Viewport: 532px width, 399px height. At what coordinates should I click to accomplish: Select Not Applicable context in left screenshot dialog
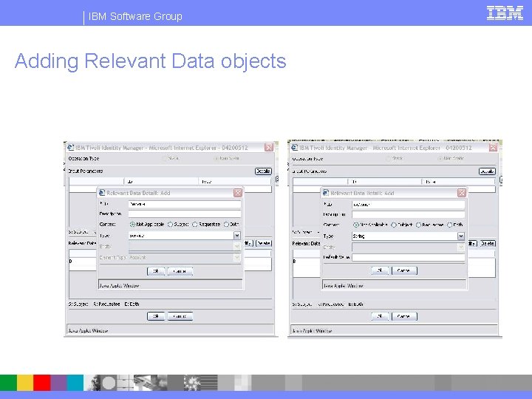pos(133,225)
